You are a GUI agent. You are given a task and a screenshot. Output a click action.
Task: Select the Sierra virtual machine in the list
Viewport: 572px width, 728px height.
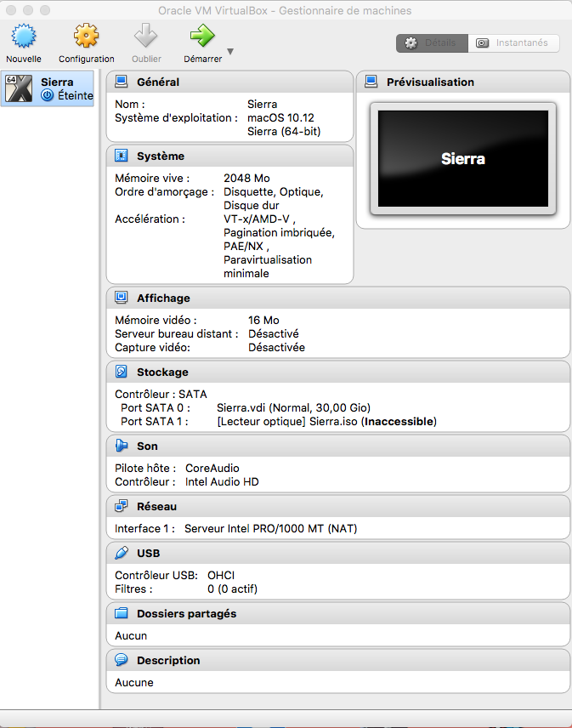(x=48, y=88)
